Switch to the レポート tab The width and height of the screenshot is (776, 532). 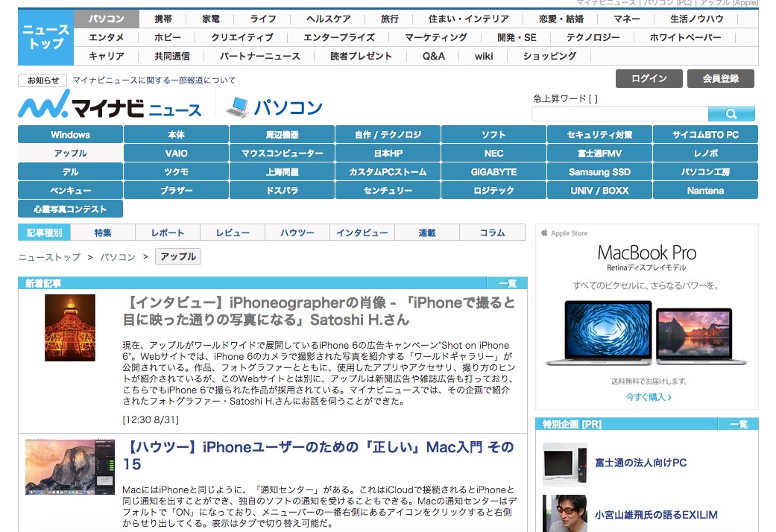click(x=168, y=232)
